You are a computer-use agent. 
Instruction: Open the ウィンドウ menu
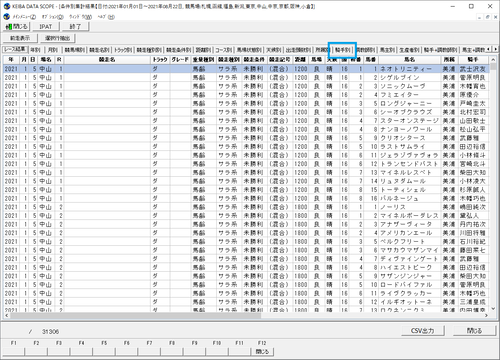pyautogui.click(x=80, y=17)
